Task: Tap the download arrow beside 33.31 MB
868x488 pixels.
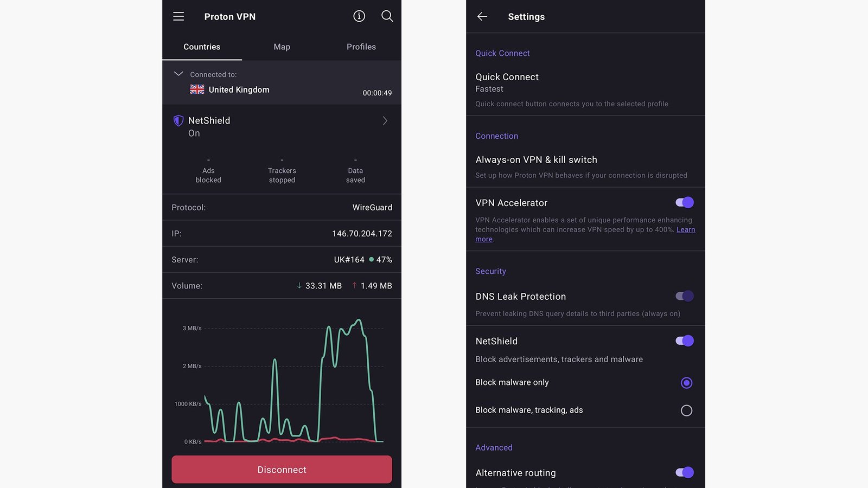Action: pyautogui.click(x=299, y=285)
